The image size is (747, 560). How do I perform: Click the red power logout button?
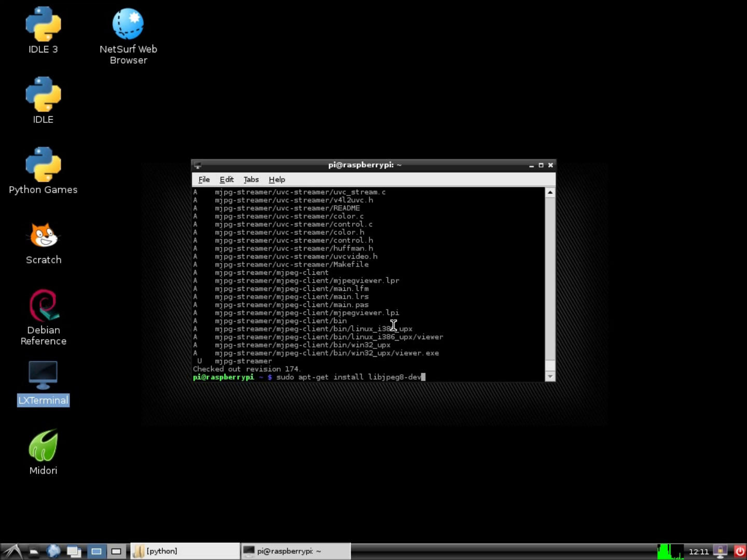point(739,551)
